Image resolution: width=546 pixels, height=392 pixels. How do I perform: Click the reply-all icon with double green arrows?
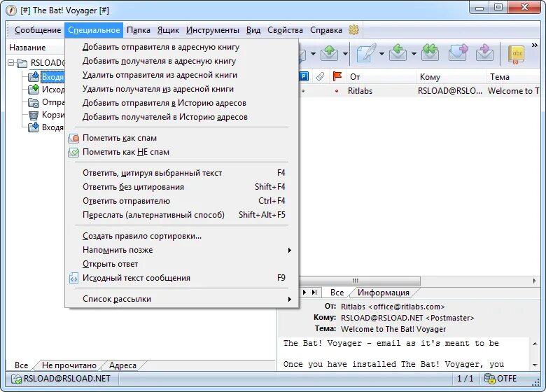(430, 52)
